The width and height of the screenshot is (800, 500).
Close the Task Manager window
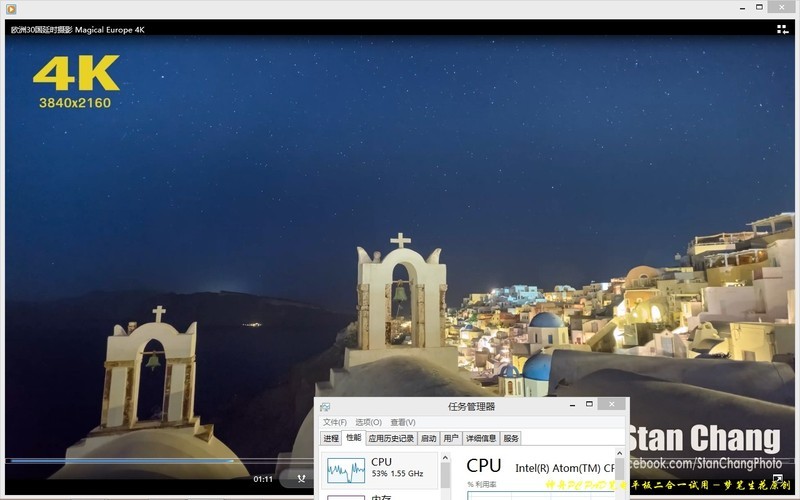612,404
